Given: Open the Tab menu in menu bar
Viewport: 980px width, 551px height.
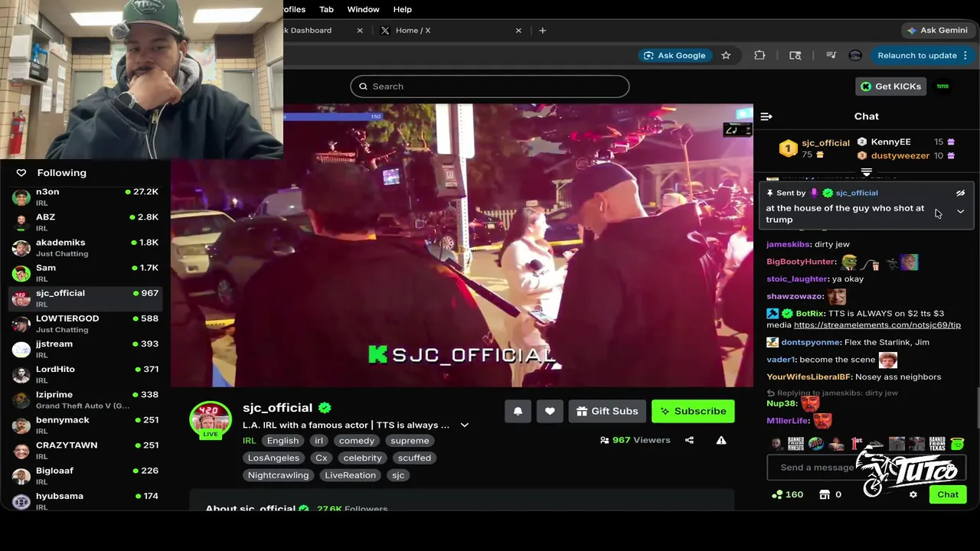Looking at the screenshot, I should click(x=326, y=9).
